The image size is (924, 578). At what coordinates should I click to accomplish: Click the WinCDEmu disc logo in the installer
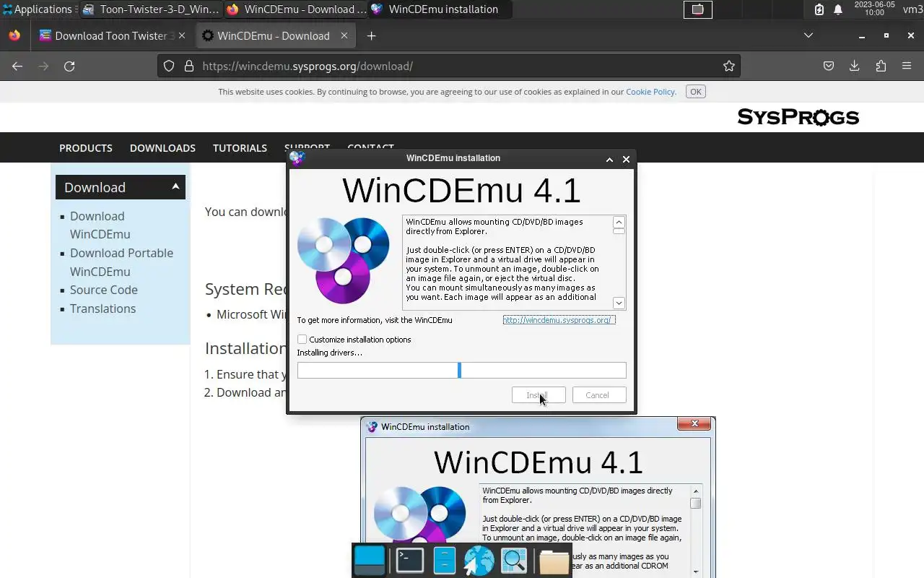pos(344,260)
